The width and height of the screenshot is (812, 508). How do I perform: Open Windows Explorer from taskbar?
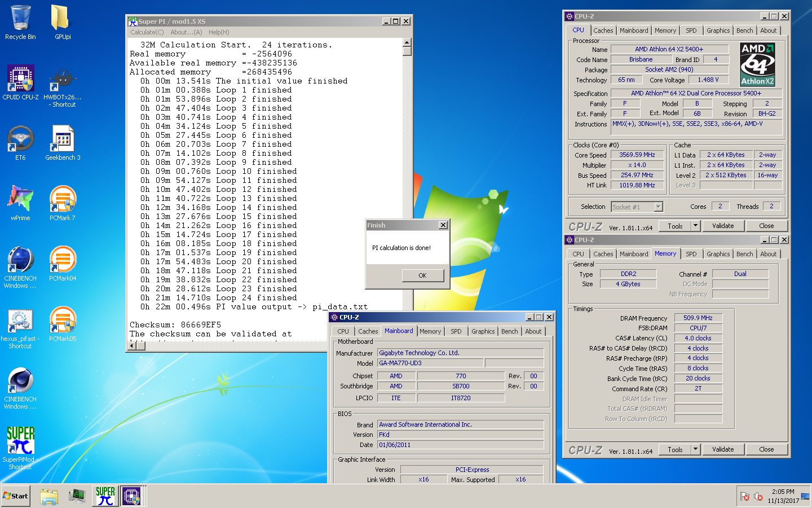(49, 496)
